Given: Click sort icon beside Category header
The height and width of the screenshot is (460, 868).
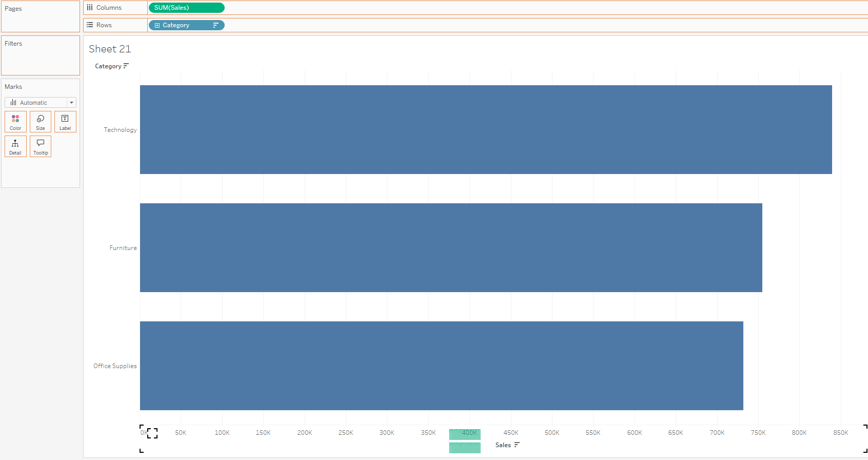Looking at the screenshot, I should point(126,66).
